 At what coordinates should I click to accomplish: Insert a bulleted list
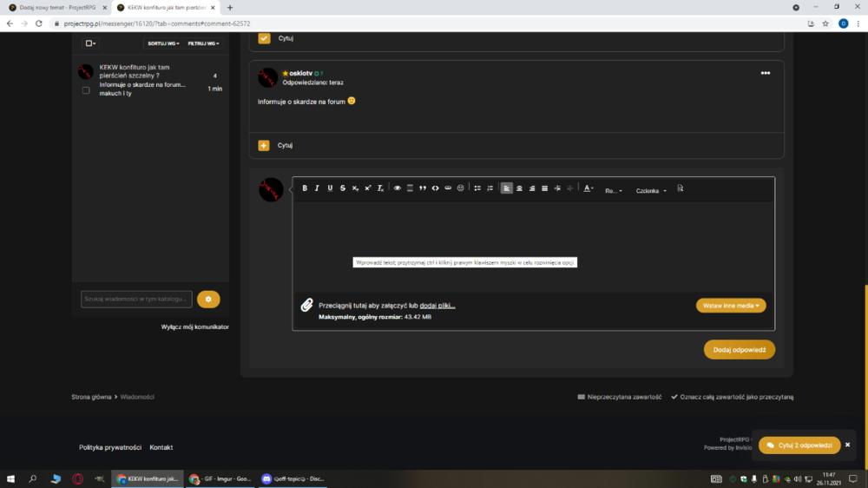click(x=477, y=188)
